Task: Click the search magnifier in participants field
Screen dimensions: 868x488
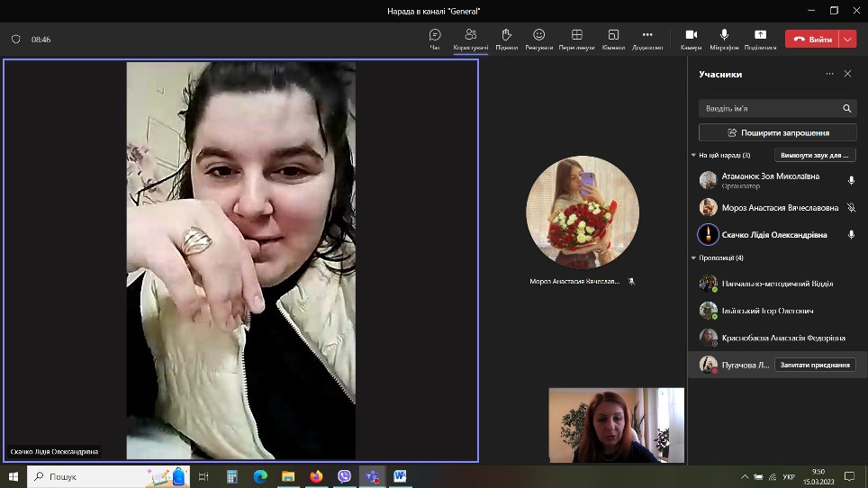Action: pos(847,108)
